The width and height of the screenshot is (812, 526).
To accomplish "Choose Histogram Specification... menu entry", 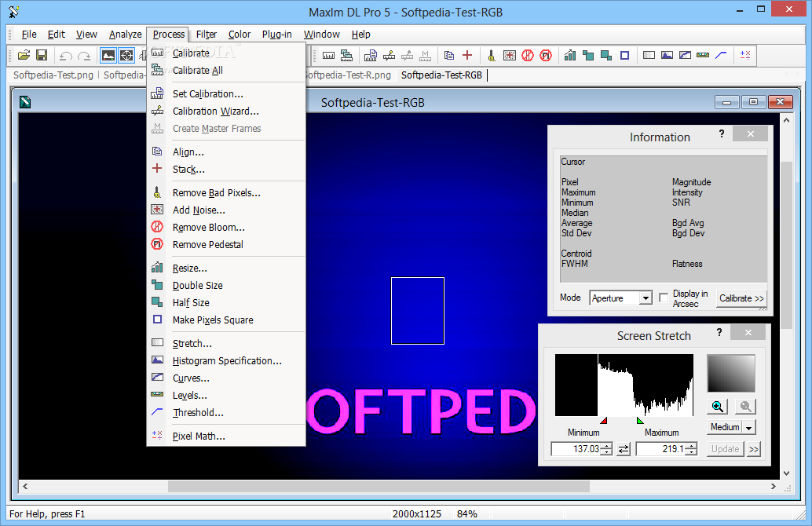I will 226,361.
